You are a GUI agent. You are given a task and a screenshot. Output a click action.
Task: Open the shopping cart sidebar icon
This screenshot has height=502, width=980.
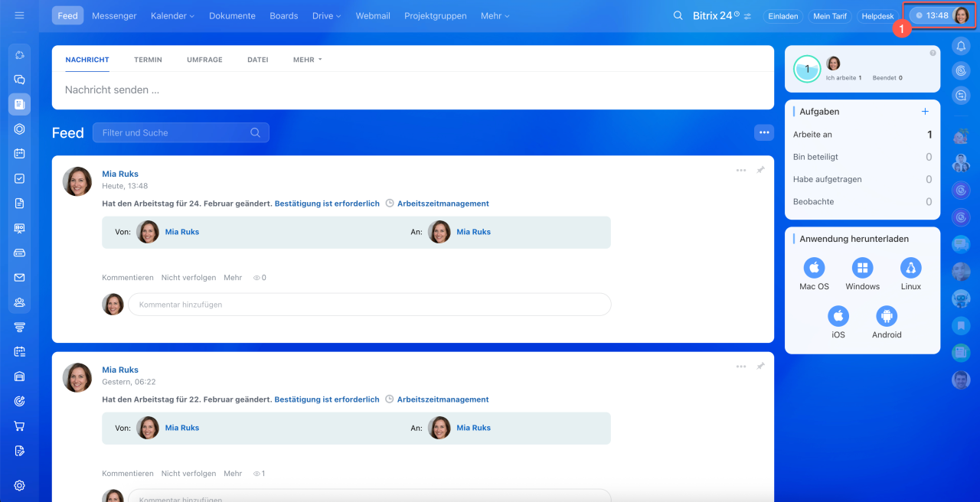pos(19,426)
